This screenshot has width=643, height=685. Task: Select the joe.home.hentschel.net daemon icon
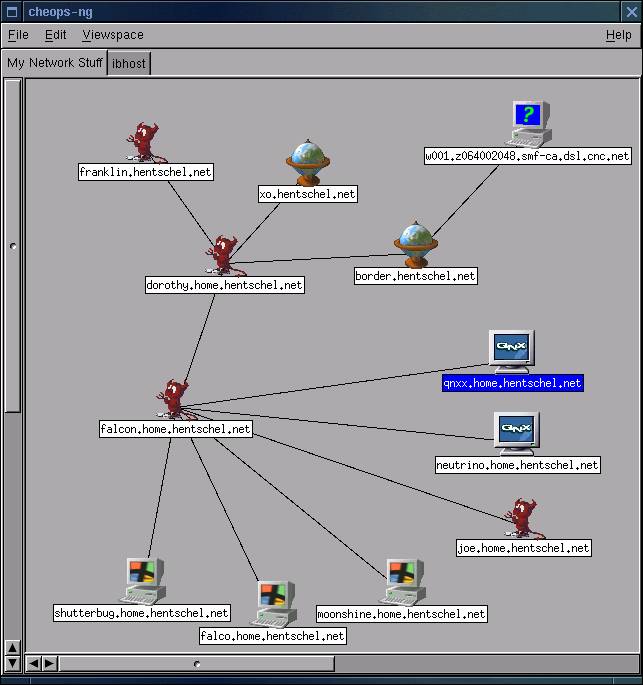pos(523,518)
